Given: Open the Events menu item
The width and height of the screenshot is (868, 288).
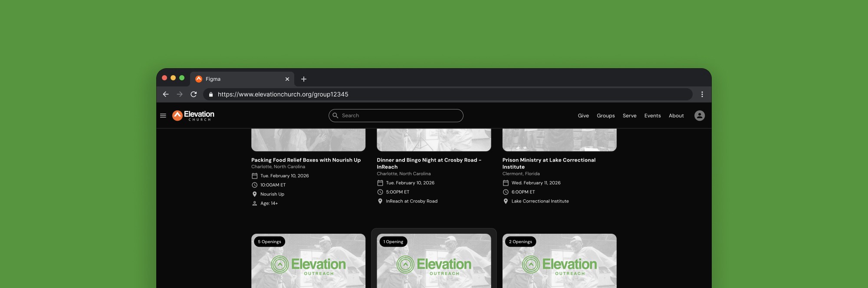Looking at the screenshot, I should point(653,116).
